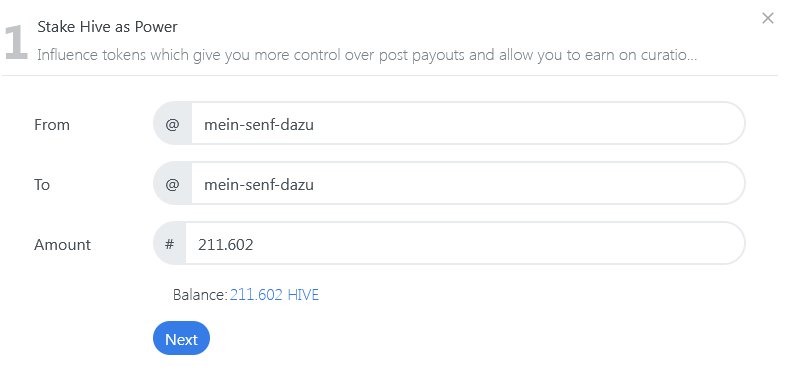The height and width of the screenshot is (386, 785).
Task: Close the Stake Hive dialog
Action: (x=767, y=19)
